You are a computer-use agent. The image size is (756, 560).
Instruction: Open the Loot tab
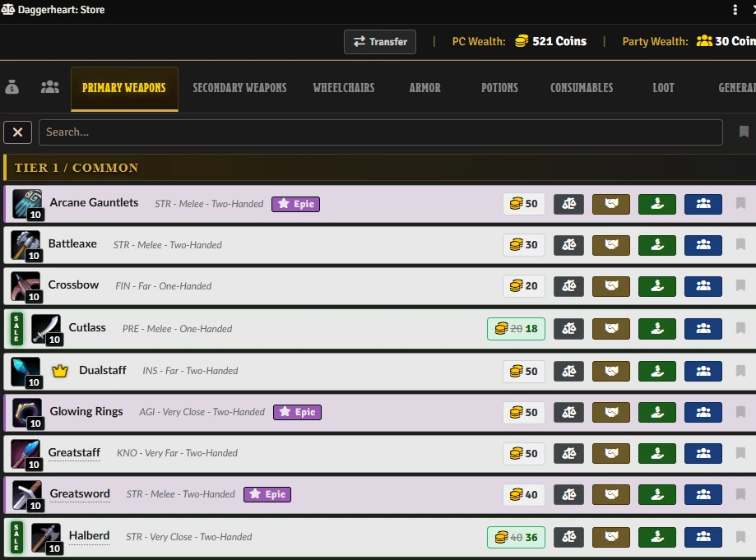pos(663,88)
